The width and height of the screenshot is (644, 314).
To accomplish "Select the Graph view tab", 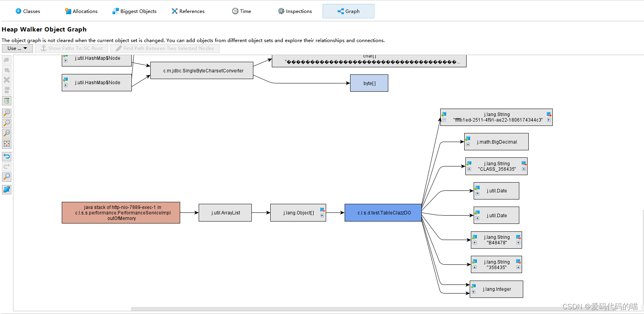I will (349, 11).
